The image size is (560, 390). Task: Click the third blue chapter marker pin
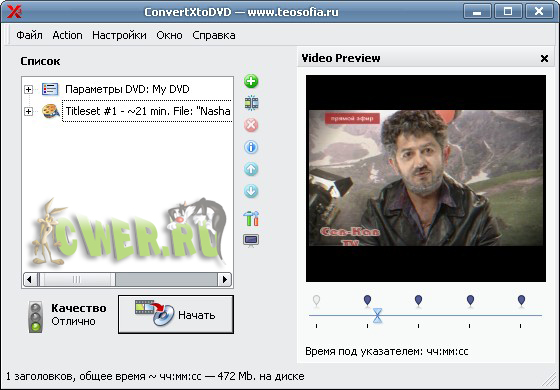470,300
